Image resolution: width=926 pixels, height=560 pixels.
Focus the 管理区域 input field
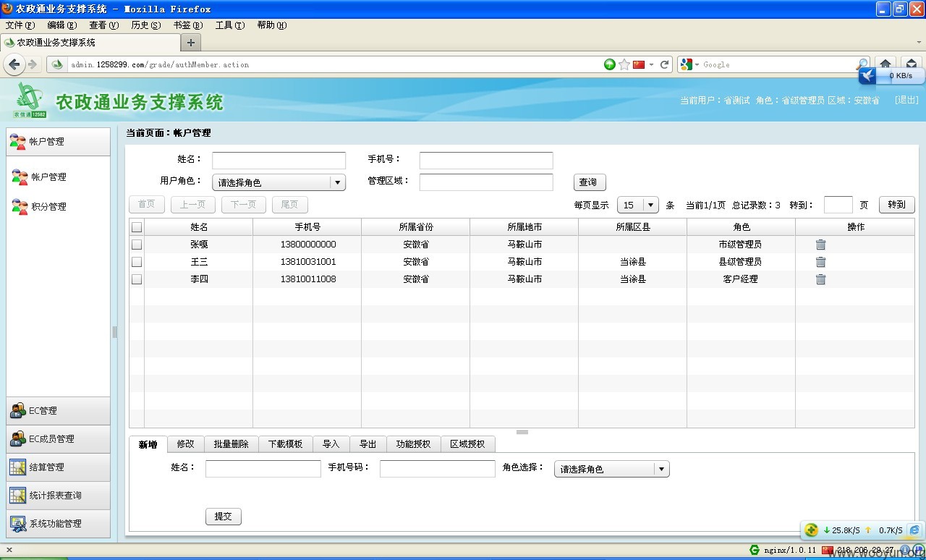(x=486, y=182)
